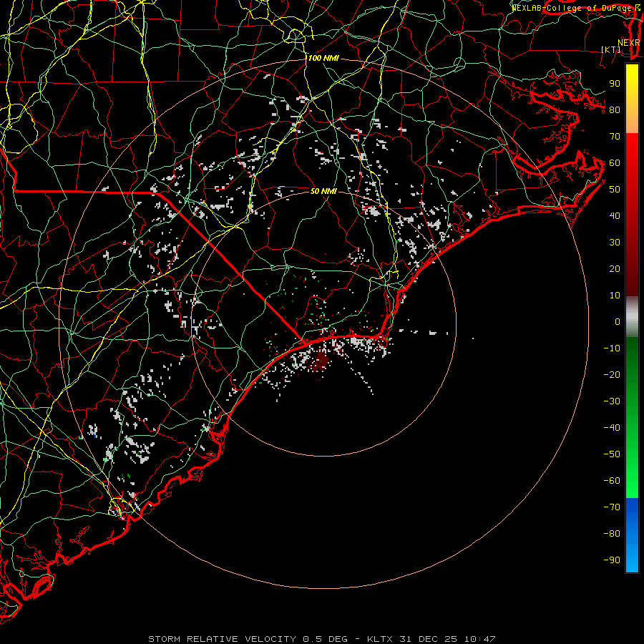Viewport: 644px width, 644px height.
Task: Click the 80 value on velocity scale
Action: pos(615,110)
